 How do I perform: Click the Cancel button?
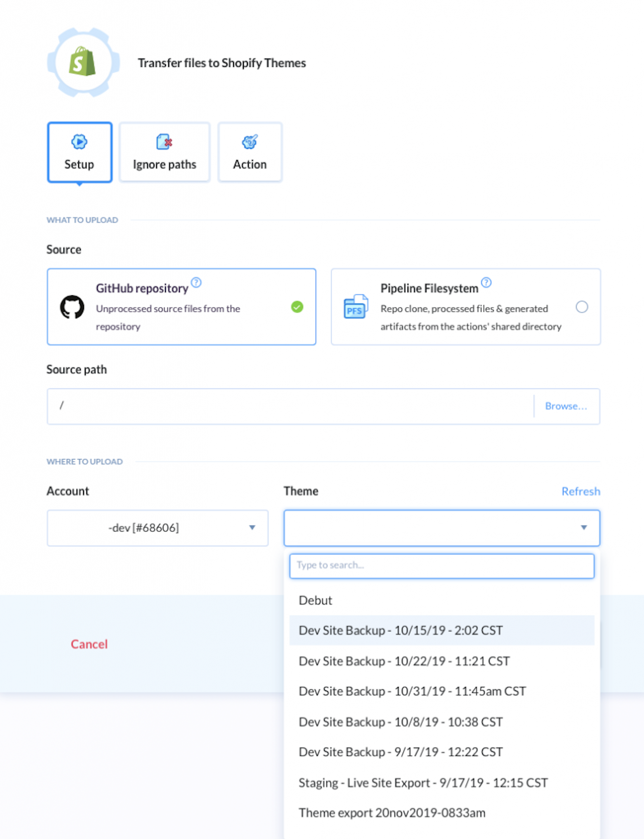click(x=89, y=644)
